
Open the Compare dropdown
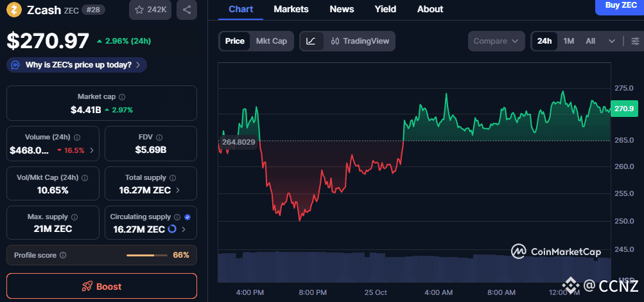coord(496,41)
